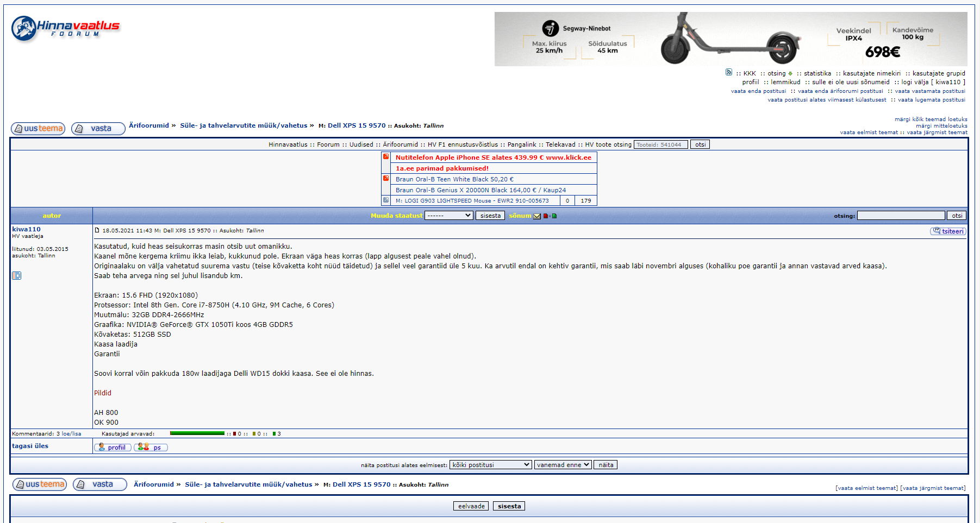Click '[vaata järgmist teemat]' at the bottom
The image size is (980, 523).
click(933, 488)
